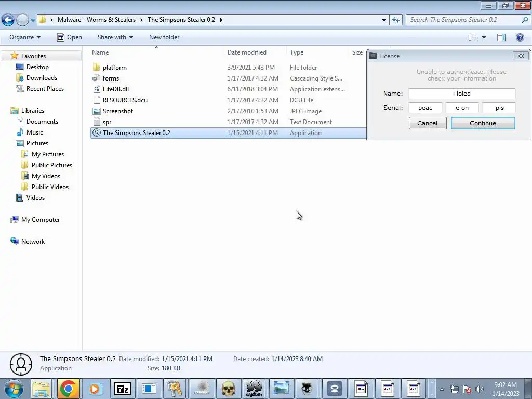Open the Windows Start menu
The width and height of the screenshot is (532, 399).
click(x=14, y=389)
